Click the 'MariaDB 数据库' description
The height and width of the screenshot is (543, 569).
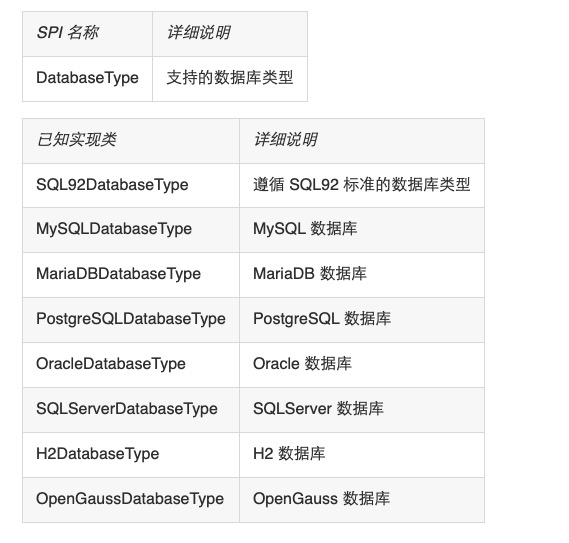click(x=310, y=274)
